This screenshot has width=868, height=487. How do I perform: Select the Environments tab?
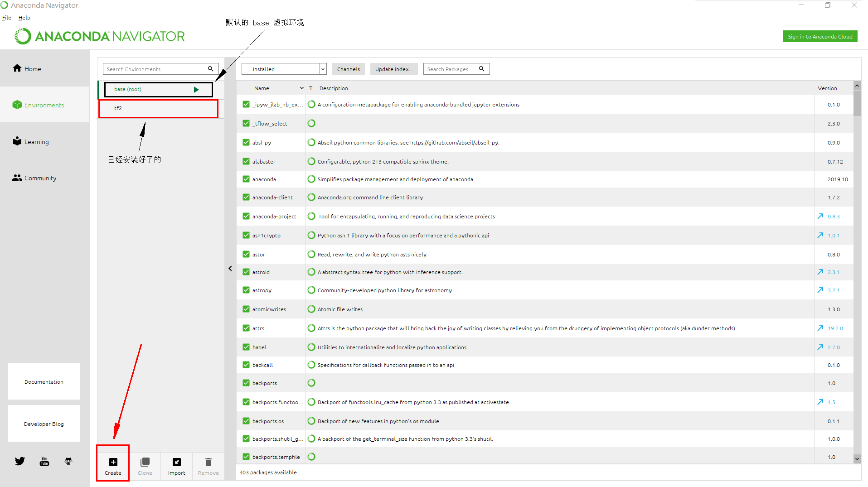pos(45,105)
